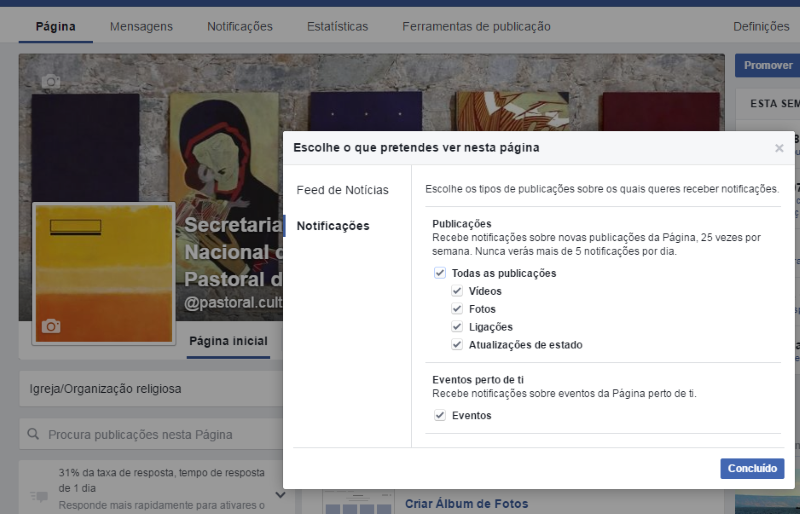The width and height of the screenshot is (800, 514).
Task: Click Criar Álbum de Fotos link
Action: (x=466, y=504)
